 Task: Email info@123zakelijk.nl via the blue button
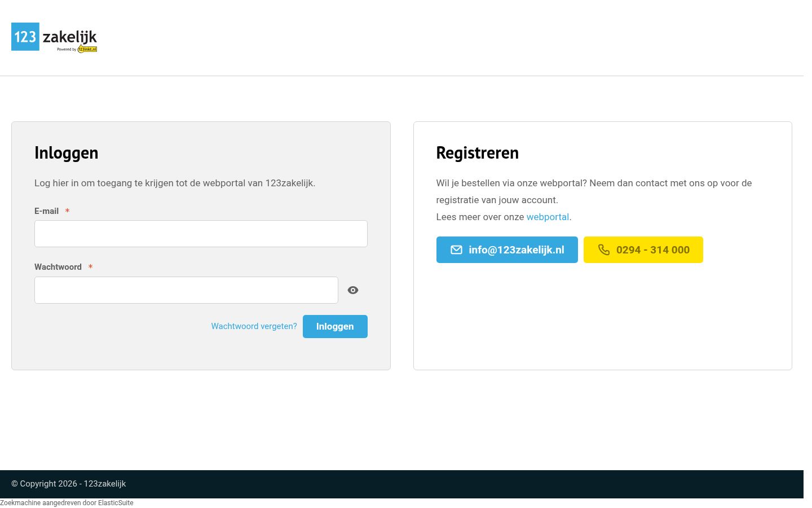point(507,249)
